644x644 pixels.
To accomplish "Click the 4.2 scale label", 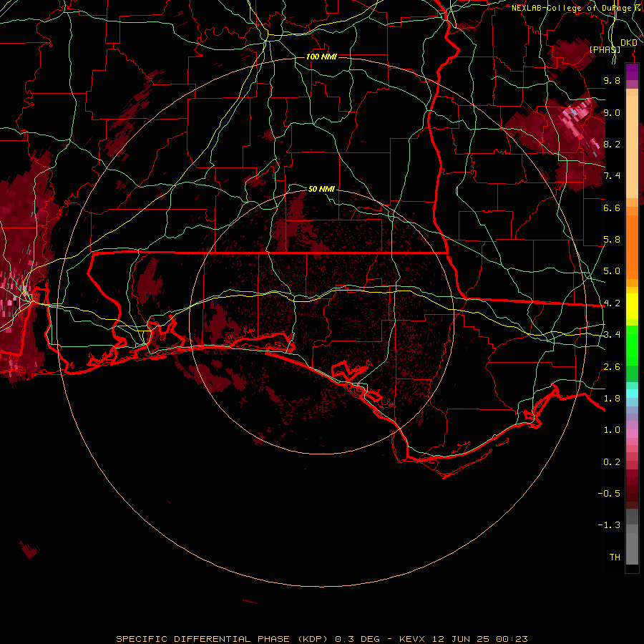I will 612,303.
